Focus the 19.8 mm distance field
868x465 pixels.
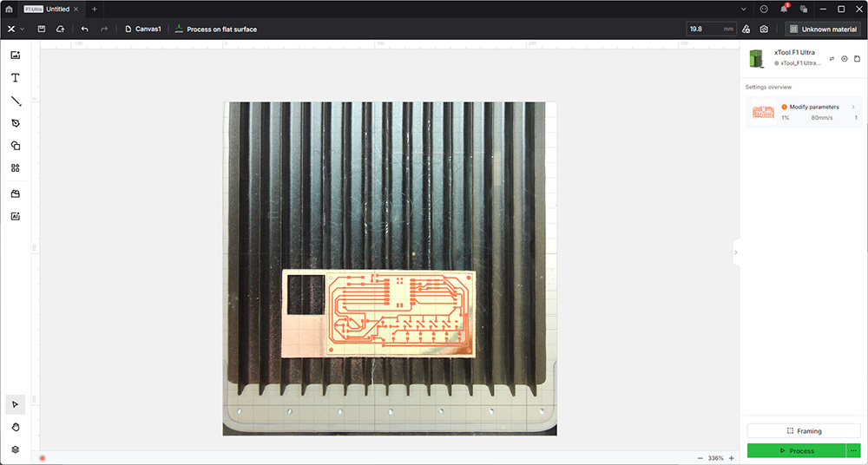pyautogui.click(x=712, y=29)
